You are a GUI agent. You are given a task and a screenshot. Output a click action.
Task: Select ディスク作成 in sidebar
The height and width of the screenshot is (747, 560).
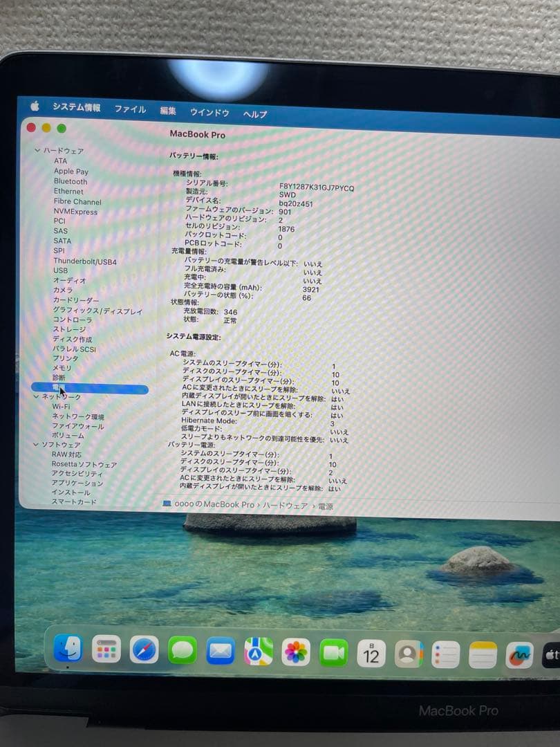point(73,339)
